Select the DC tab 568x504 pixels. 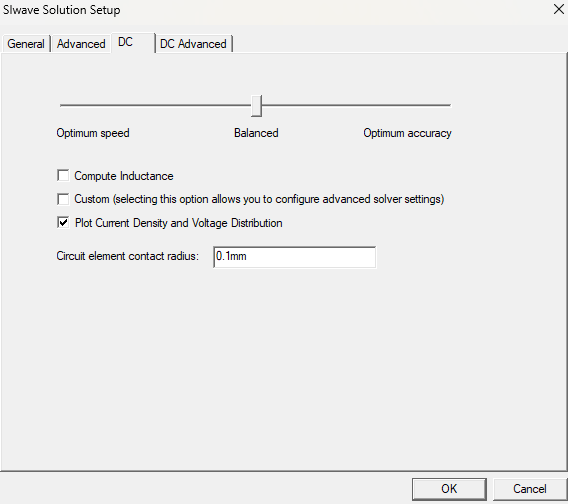click(x=133, y=42)
